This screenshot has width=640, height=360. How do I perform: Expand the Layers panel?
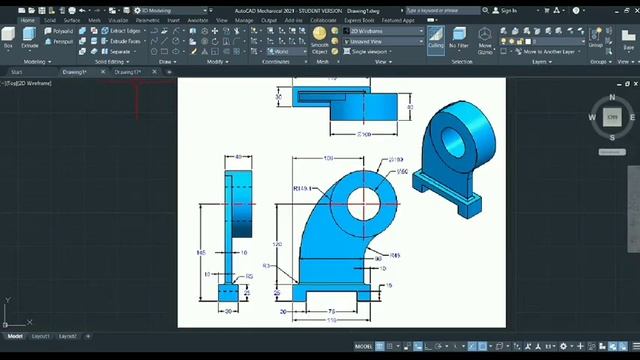pos(542,62)
